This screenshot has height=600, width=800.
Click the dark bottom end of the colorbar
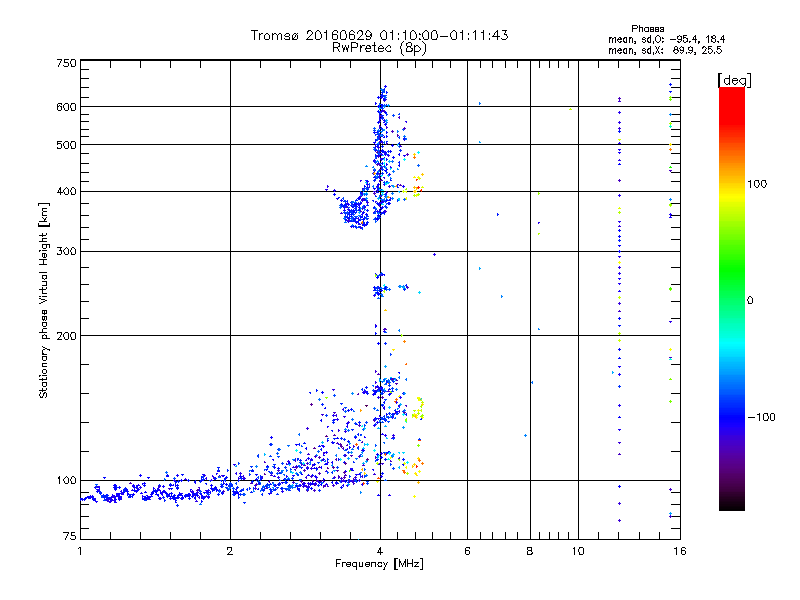[732, 503]
